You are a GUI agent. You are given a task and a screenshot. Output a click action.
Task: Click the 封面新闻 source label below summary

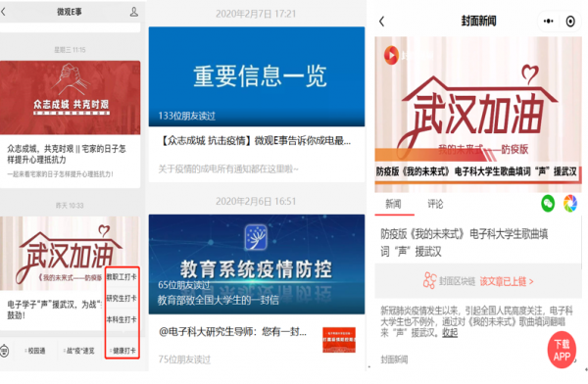[394, 360]
